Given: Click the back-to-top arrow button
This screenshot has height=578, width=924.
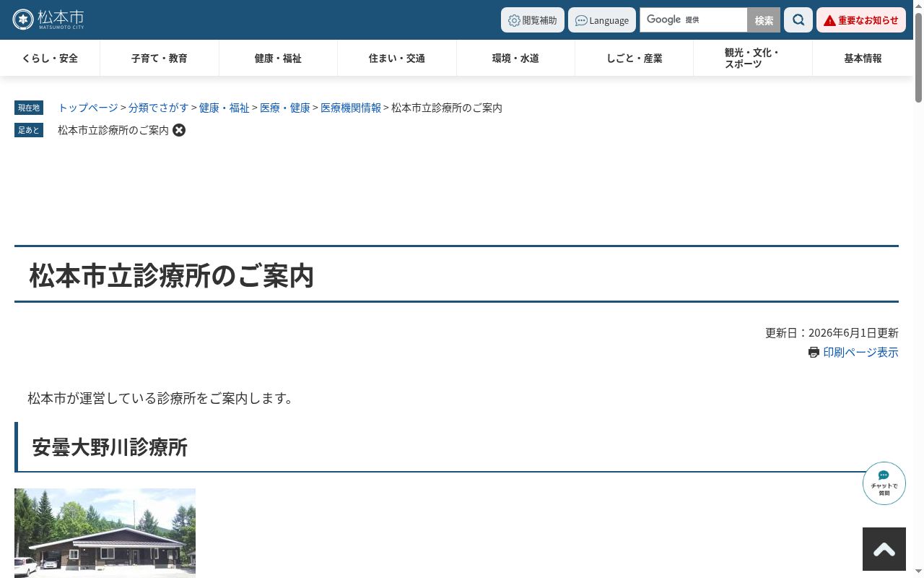Looking at the screenshot, I should pos(884,549).
